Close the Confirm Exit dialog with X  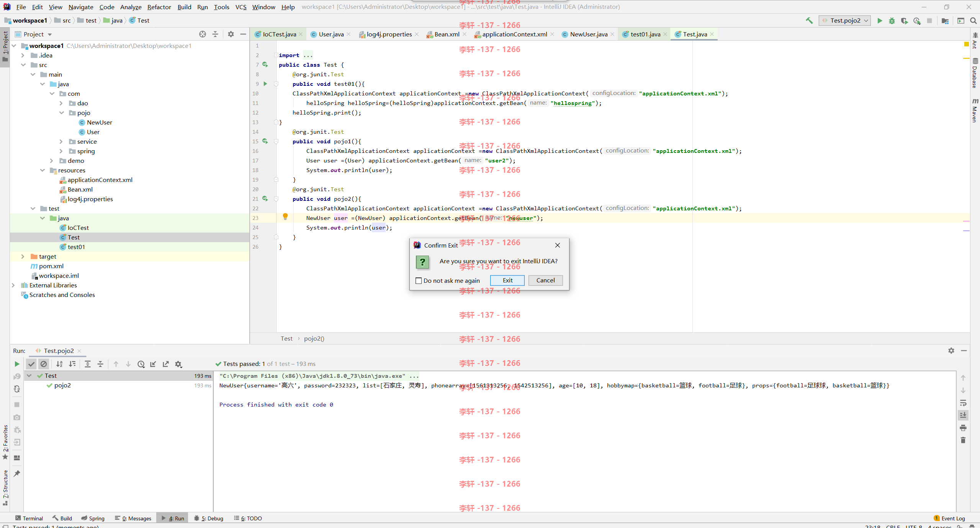click(558, 245)
